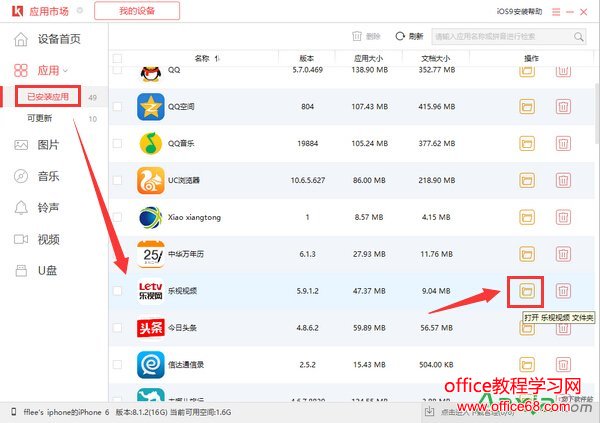Open the 视频 sidebar section

click(x=37, y=240)
